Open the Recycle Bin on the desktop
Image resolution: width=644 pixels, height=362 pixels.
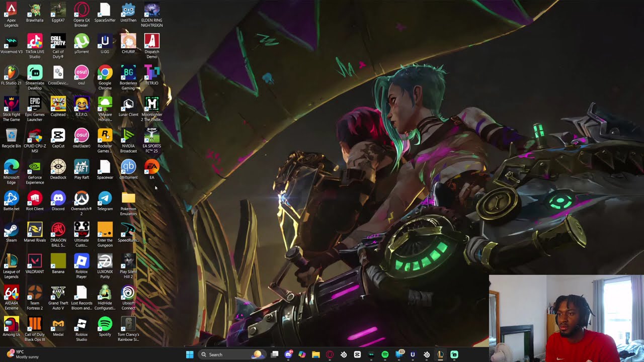(11, 138)
